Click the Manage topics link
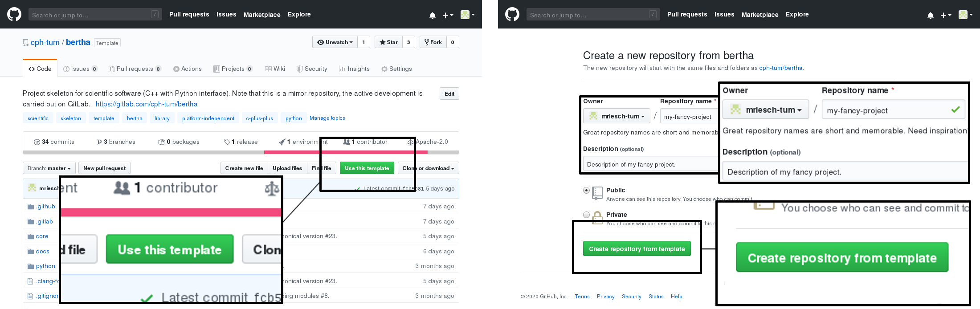 click(327, 118)
